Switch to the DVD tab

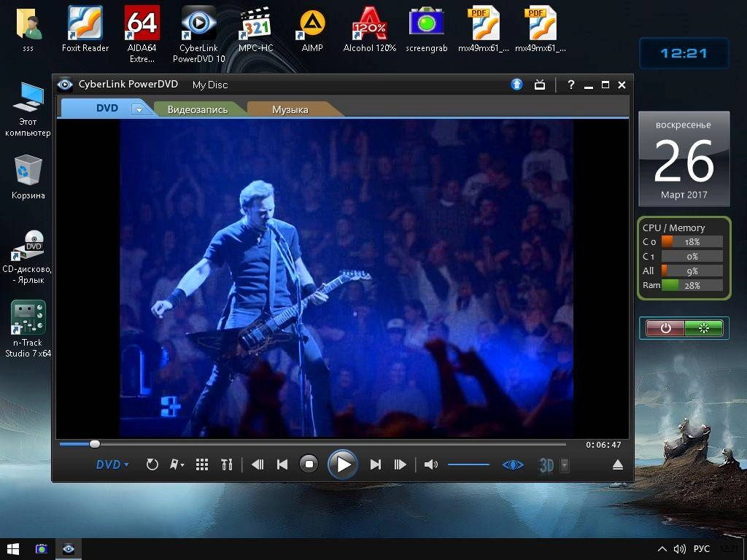pyautogui.click(x=107, y=108)
